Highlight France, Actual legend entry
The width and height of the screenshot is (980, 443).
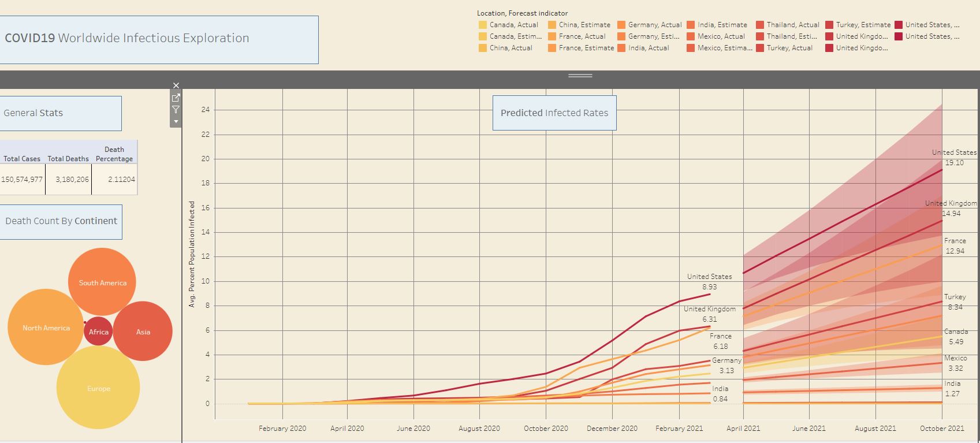click(x=552, y=36)
